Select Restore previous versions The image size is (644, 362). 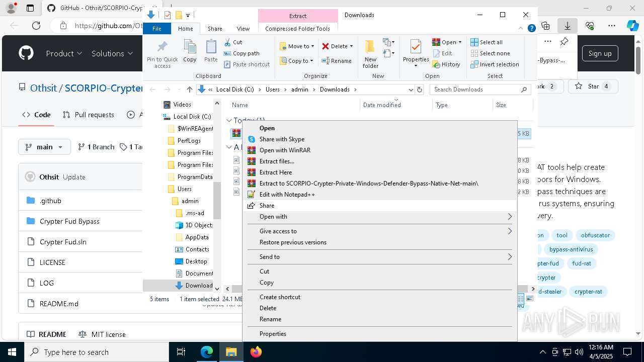[380, 242]
